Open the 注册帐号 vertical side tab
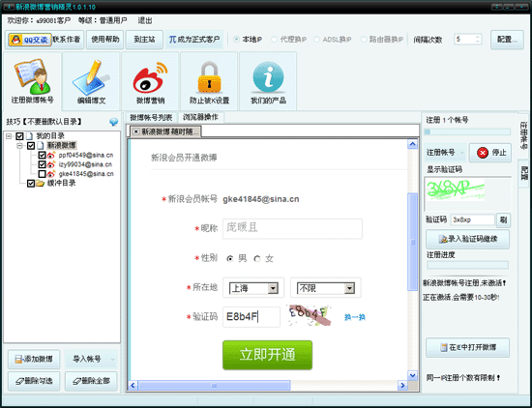The image size is (532, 408). pyautogui.click(x=523, y=135)
